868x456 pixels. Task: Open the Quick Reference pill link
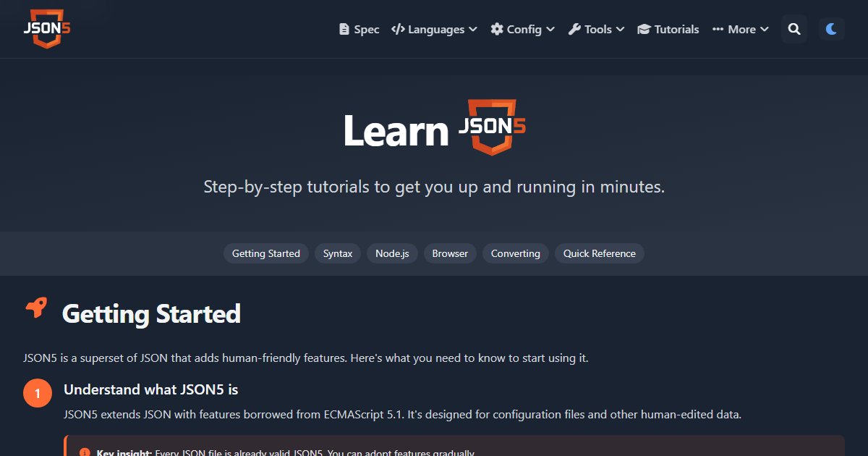pos(600,253)
